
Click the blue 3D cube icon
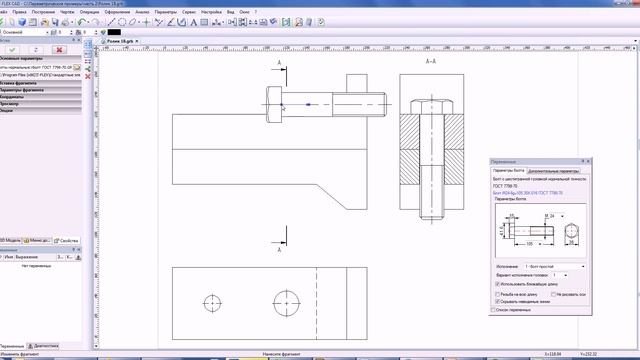click(x=22, y=22)
